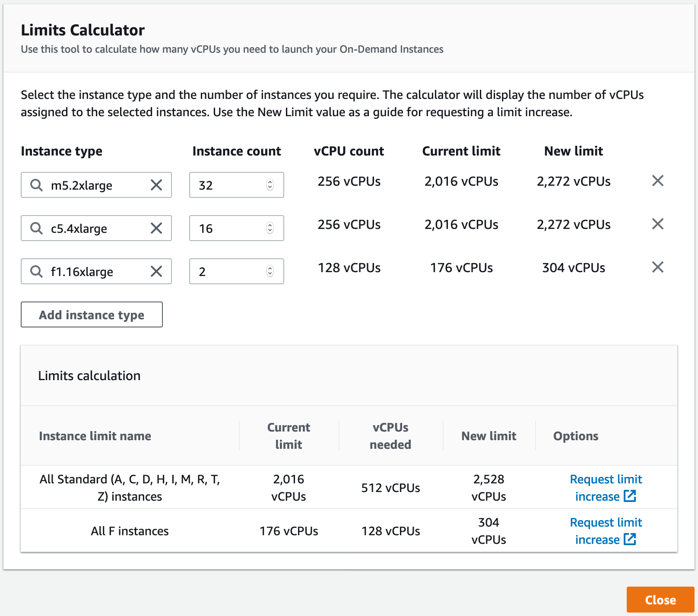Open the external link icon beside F instances request

click(631, 539)
